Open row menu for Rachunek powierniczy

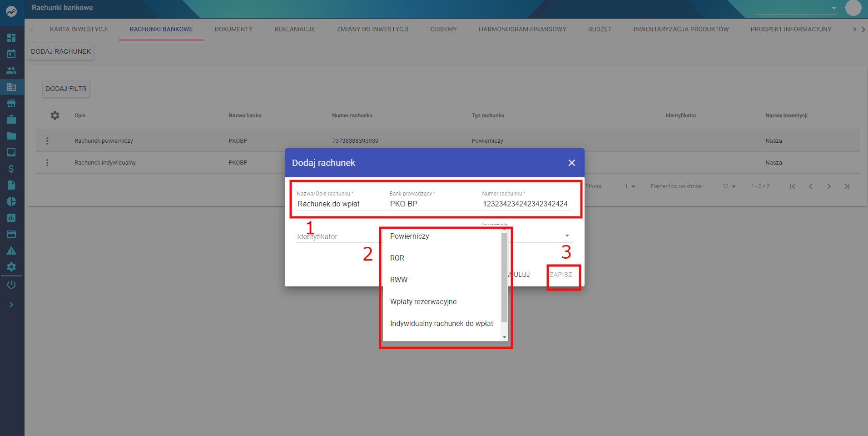pos(47,141)
